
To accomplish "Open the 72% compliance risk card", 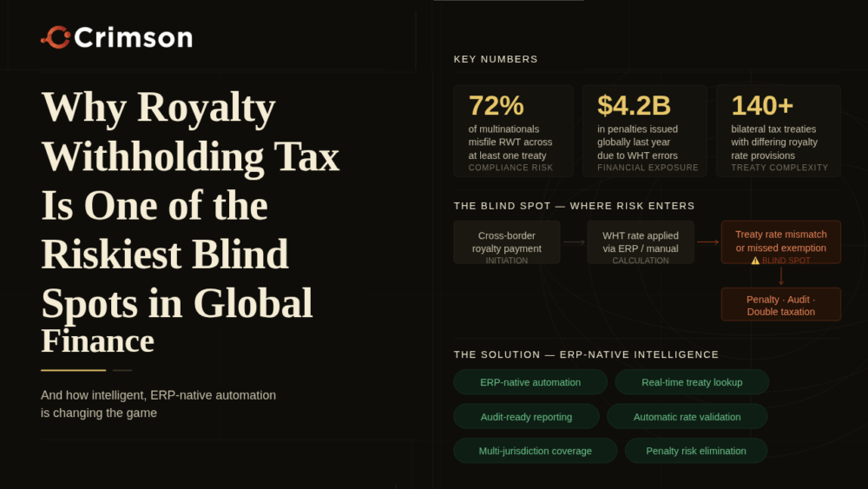I will 513,130.
